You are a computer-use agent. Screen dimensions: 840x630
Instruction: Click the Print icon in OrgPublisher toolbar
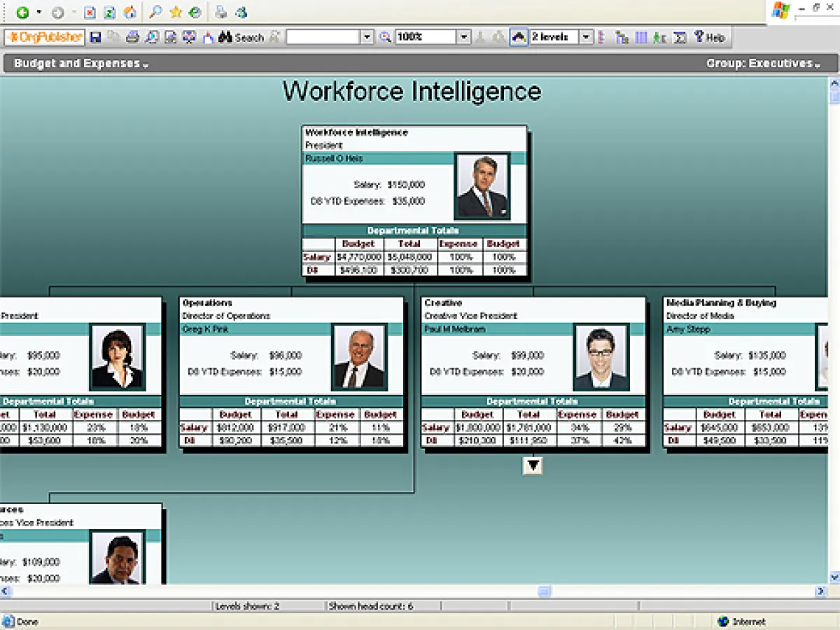coord(132,37)
